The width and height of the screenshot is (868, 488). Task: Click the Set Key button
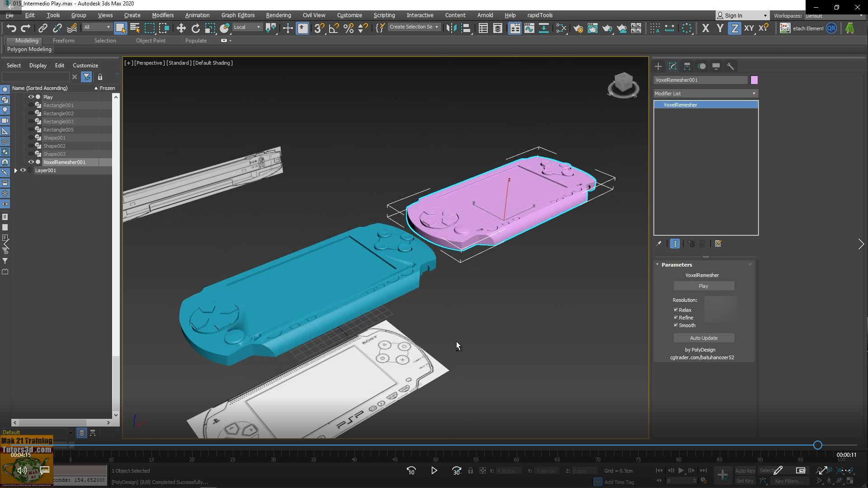click(x=745, y=481)
